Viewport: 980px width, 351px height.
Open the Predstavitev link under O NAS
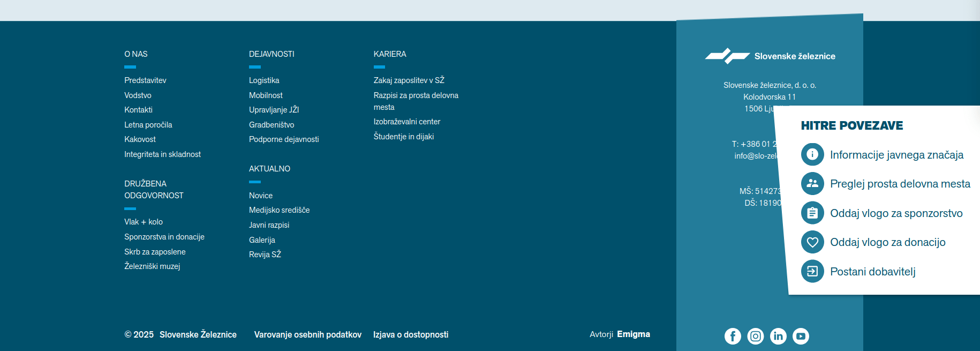[145, 80]
